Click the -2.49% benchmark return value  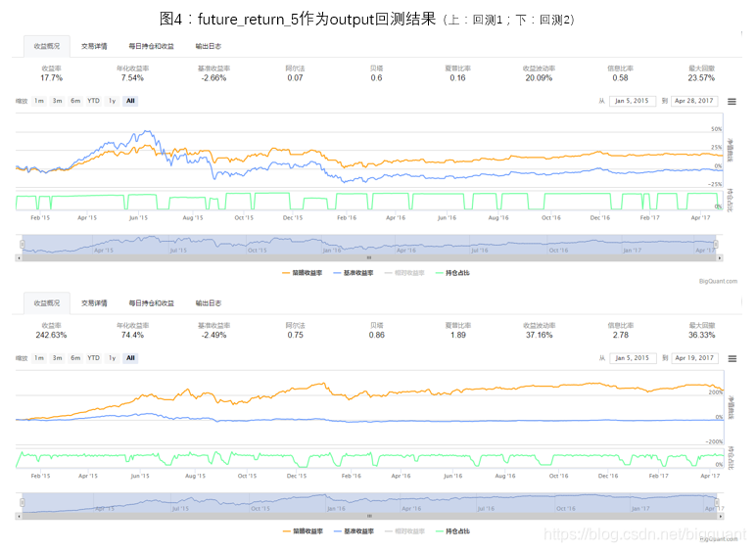coord(213,336)
